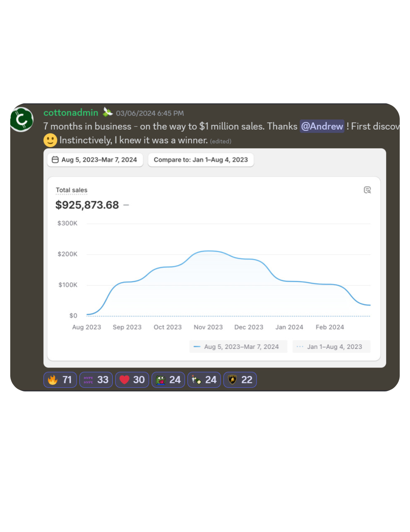Toggle the red heart reaction showing 30
The width and height of the screenshot is (410, 532).
pyautogui.click(x=132, y=380)
